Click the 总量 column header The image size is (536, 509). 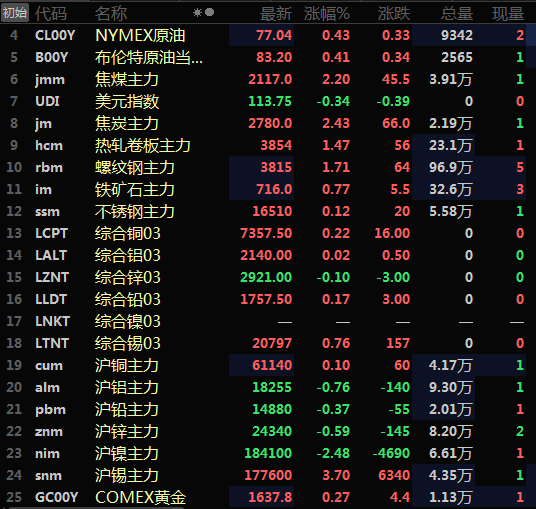[457, 14]
